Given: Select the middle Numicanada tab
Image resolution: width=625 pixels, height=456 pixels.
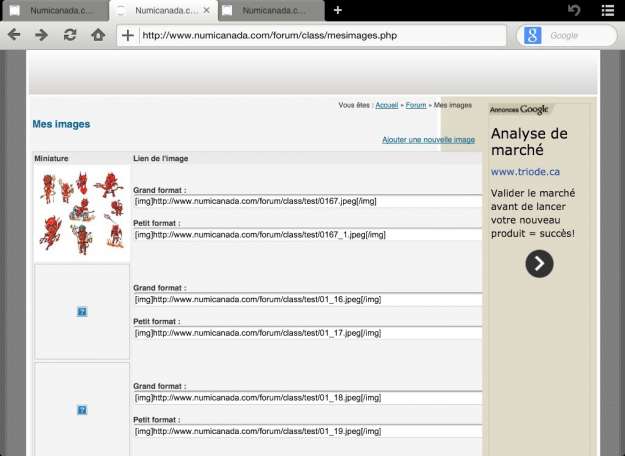Looking at the screenshot, I should coord(163,11).
